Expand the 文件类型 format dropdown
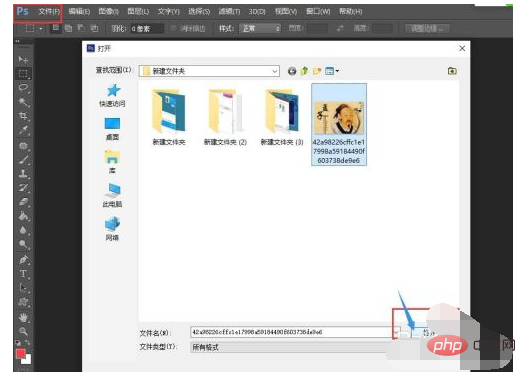526x378 pixels. (292, 347)
